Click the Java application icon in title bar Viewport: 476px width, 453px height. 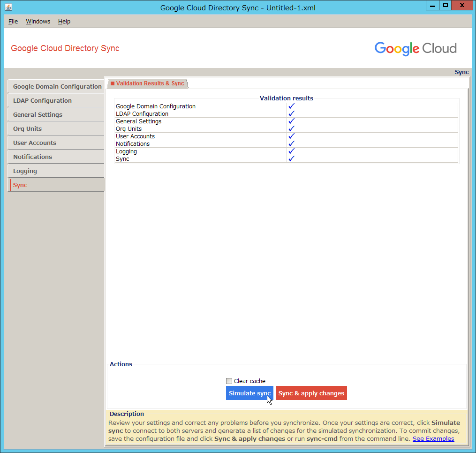pyautogui.click(x=8, y=7)
